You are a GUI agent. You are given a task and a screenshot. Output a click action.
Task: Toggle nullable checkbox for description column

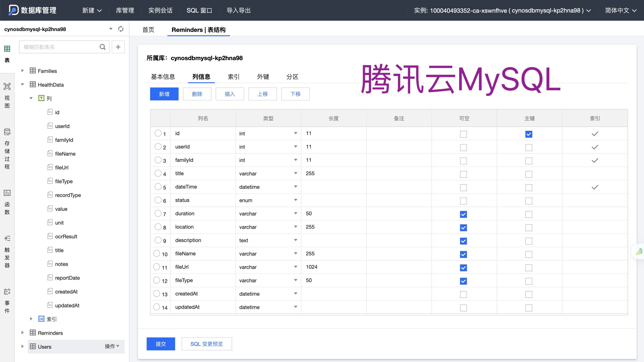463,241
